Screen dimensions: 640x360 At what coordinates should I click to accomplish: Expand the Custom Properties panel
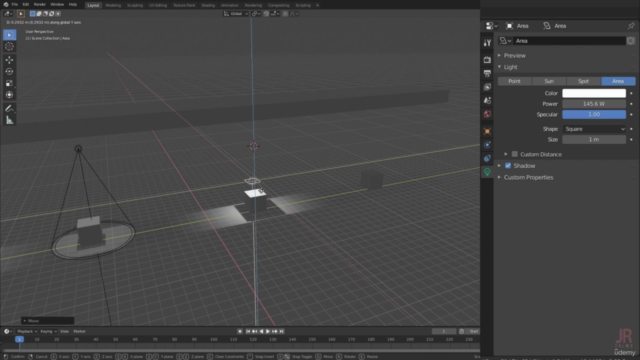point(528,178)
